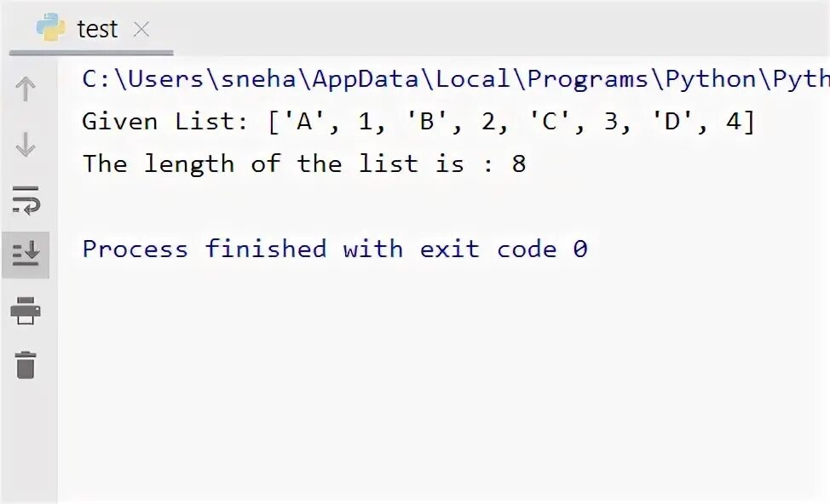Screen dimensions: 830x504
Task: Click the 'Given List:' output text
Action: [x=165, y=122]
